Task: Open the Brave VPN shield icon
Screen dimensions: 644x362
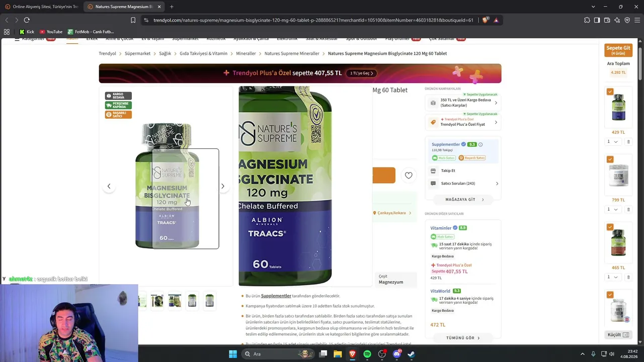Action: (x=627, y=20)
